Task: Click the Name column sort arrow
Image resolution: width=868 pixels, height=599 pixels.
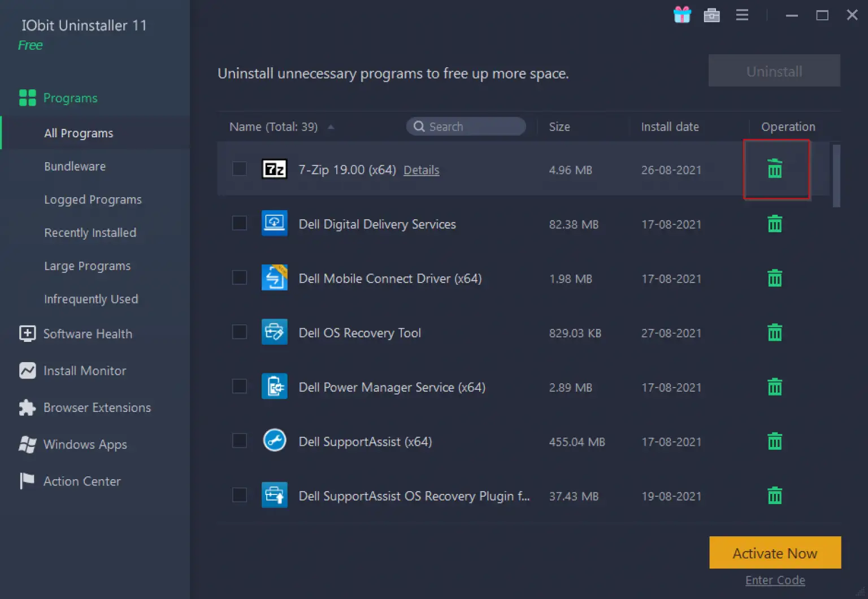Action: coord(331,127)
